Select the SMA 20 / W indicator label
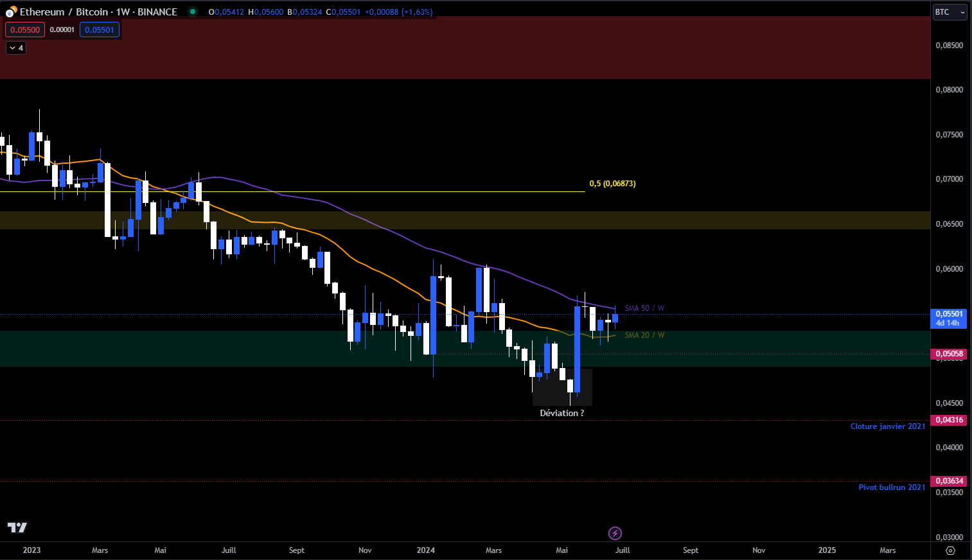This screenshot has height=560, width=972. click(644, 335)
